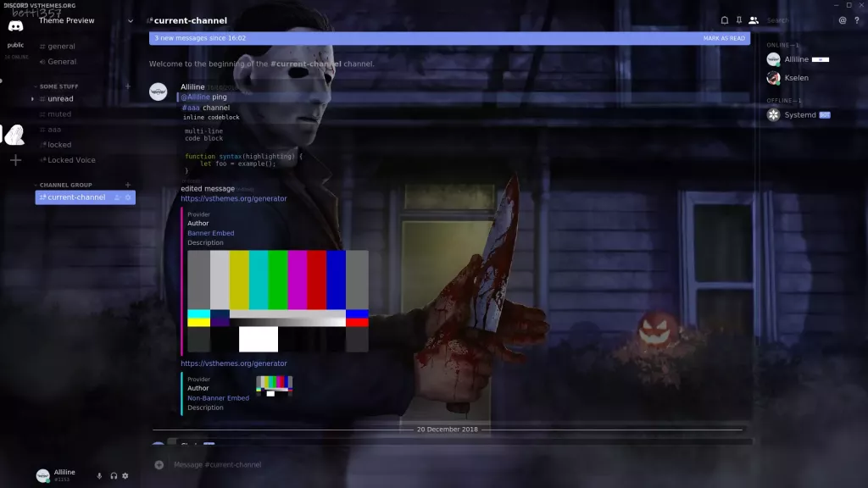Open User Settings gear next to Alliline

point(125,475)
